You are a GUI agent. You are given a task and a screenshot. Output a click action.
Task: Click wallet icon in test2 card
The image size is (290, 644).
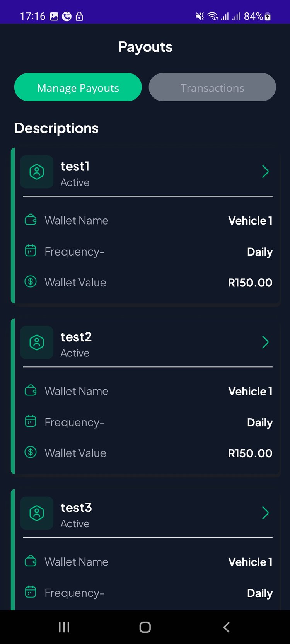[31, 391]
